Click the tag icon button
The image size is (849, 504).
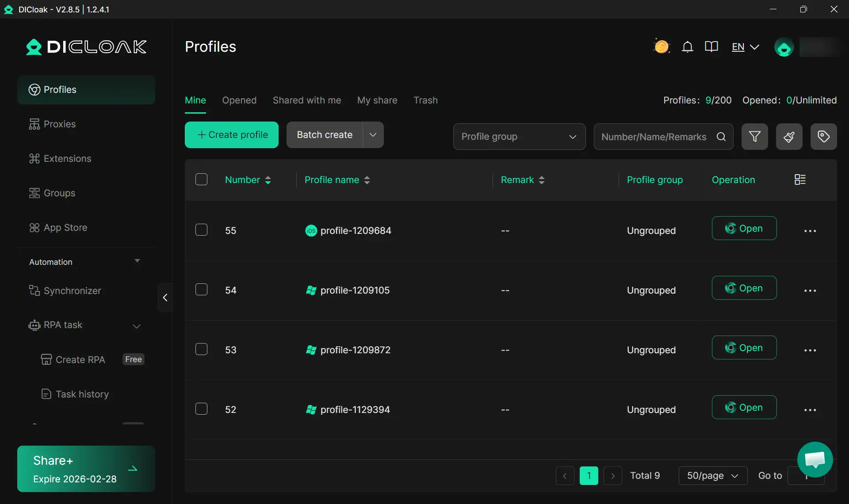[823, 137]
